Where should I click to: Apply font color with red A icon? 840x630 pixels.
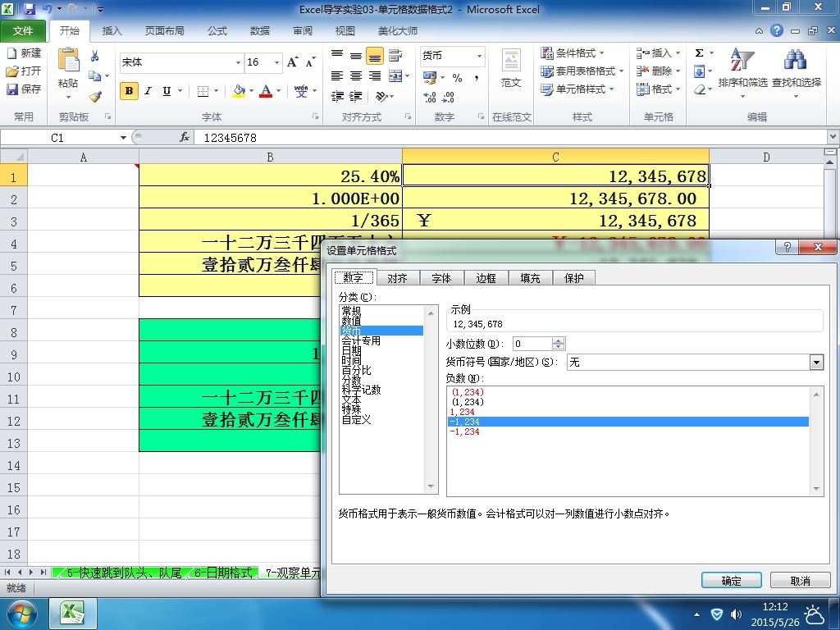tap(266, 91)
